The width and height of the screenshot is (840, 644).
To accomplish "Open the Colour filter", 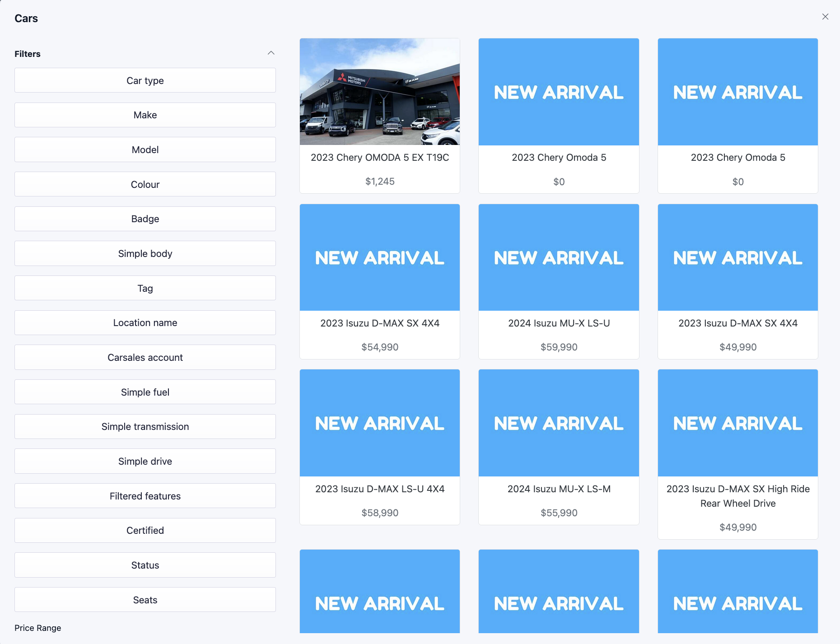I will (x=145, y=184).
